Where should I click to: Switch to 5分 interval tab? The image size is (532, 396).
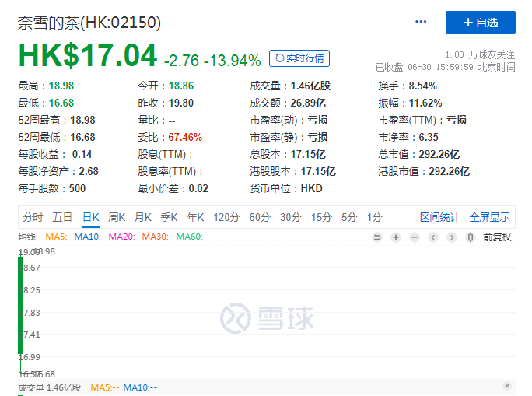[349, 217]
